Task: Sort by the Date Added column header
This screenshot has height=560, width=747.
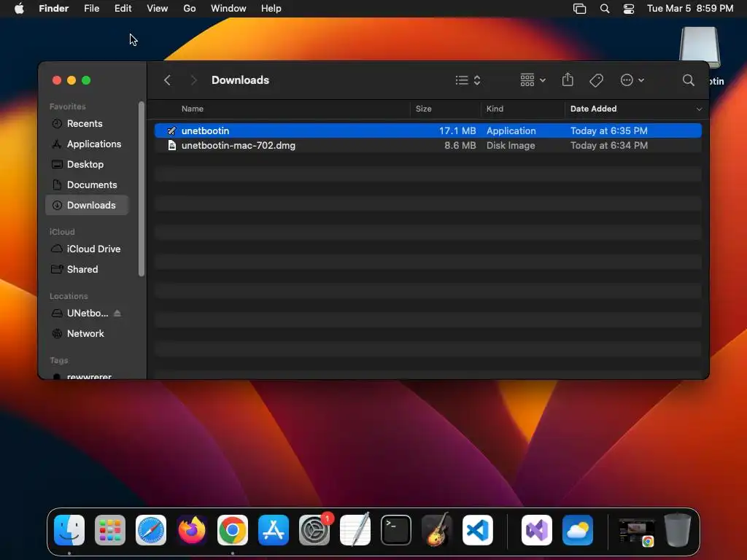Action: (x=593, y=109)
